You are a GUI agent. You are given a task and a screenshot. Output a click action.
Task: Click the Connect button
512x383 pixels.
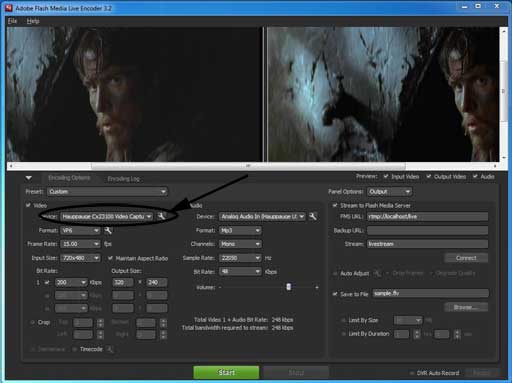pyautogui.click(x=466, y=258)
